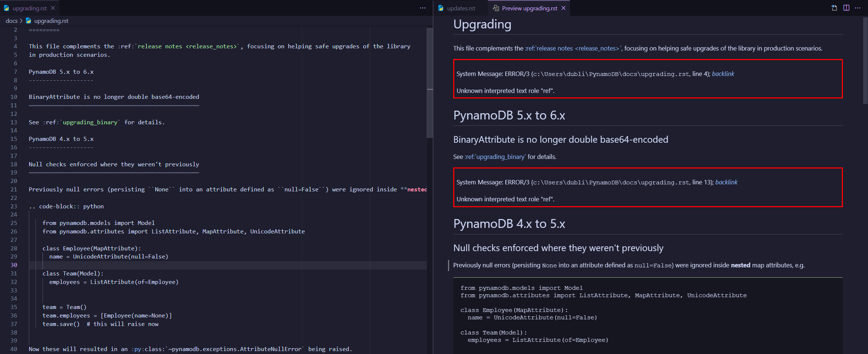Viewport: 868px width, 354px height.
Task: Click source line "team = Team()"
Action: point(65,307)
